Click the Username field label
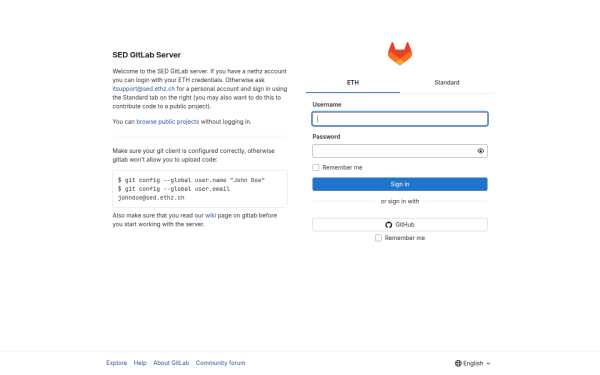600x375 pixels. click(x=327, y=104)
